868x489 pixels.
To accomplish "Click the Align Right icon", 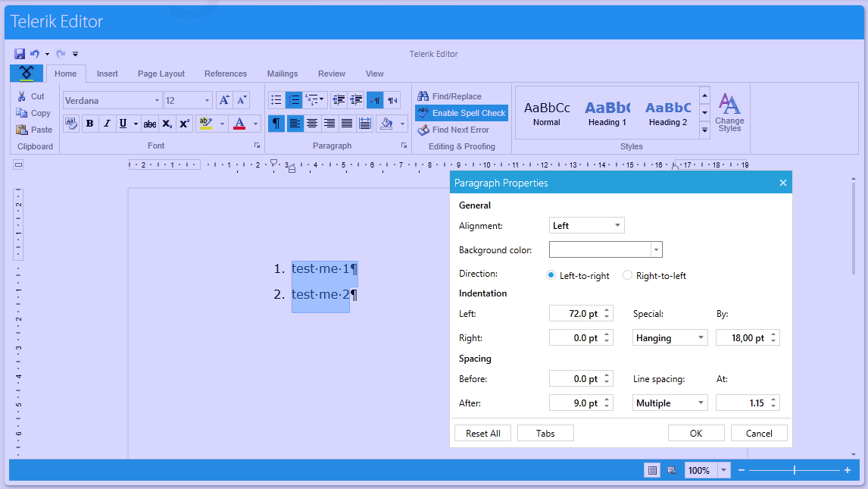I will (x=329, y=124).
